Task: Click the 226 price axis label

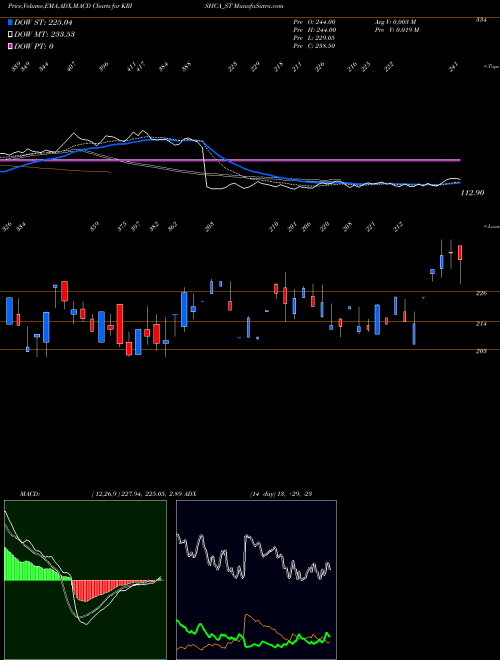Action: coord(482,293)
